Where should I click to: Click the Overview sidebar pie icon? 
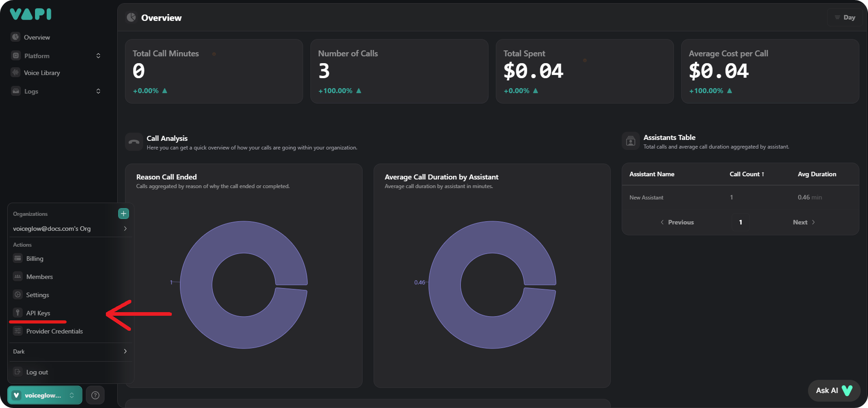click(x=16, y=37)
